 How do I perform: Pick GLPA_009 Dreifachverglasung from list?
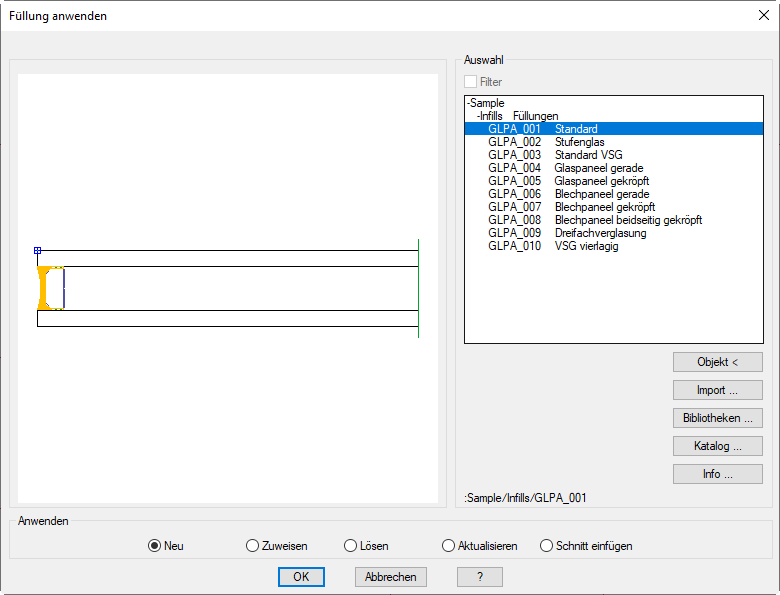(x=567, y=233)
